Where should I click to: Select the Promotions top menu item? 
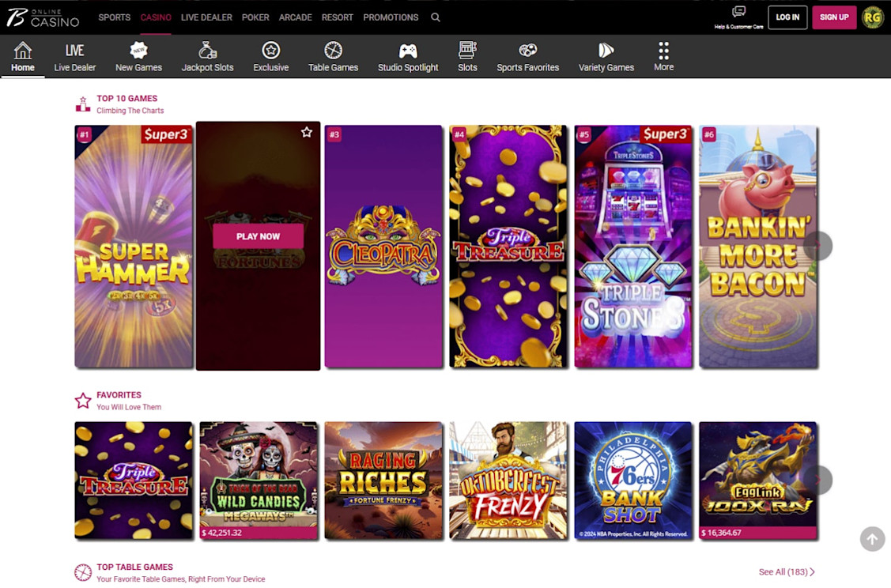click(x=391, y=17)
